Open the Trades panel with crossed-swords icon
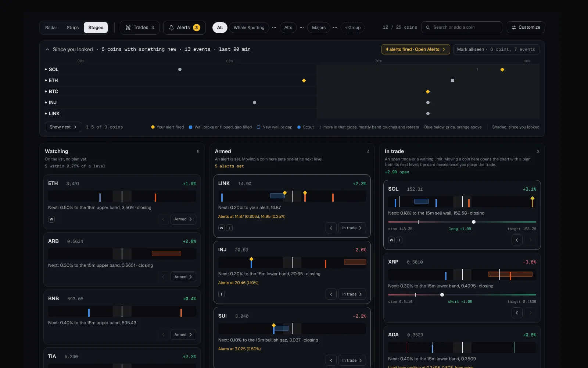 pos(139,28)
